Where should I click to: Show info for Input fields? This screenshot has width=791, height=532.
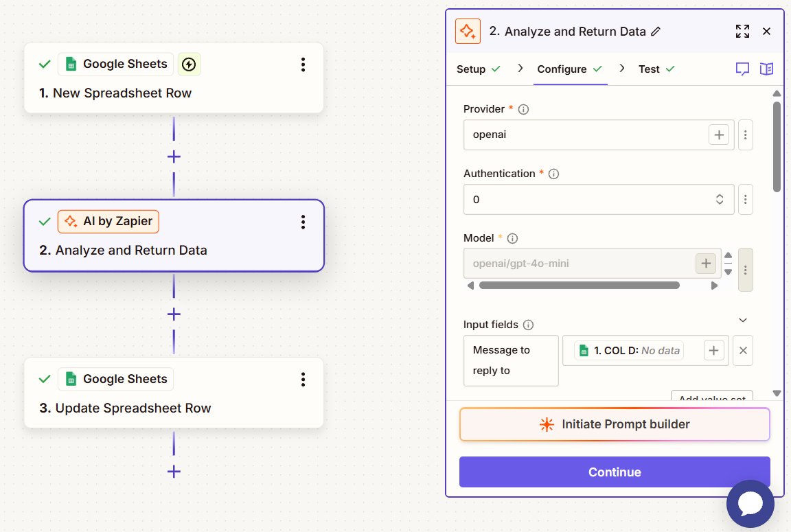pyautogui.click(x=528, y=325)
